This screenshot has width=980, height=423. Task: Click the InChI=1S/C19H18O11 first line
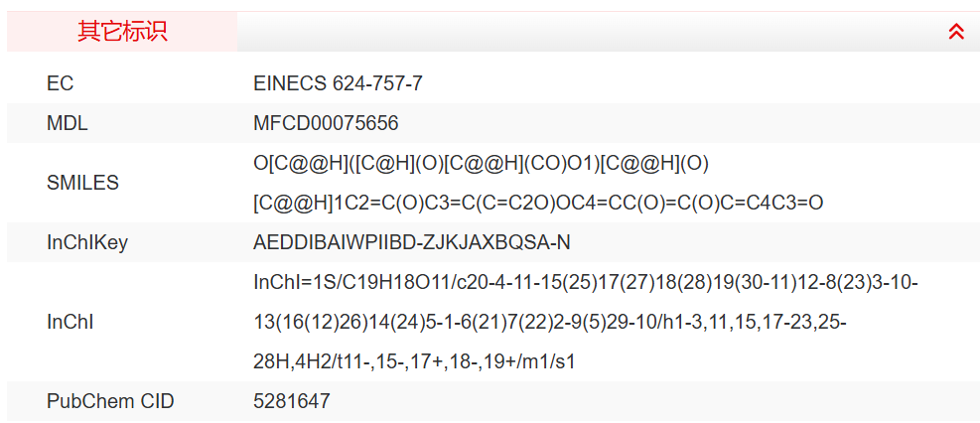(586, 283)
